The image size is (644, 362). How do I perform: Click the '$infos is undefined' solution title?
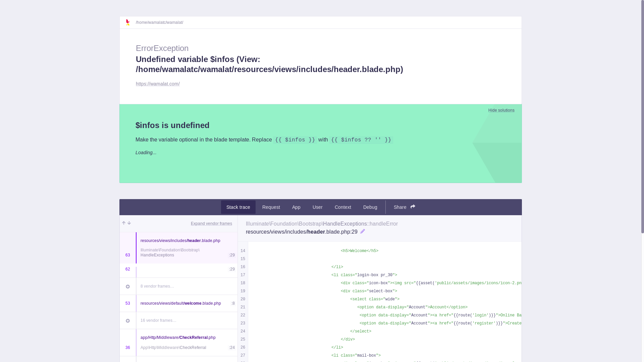(x=172, y=125)
